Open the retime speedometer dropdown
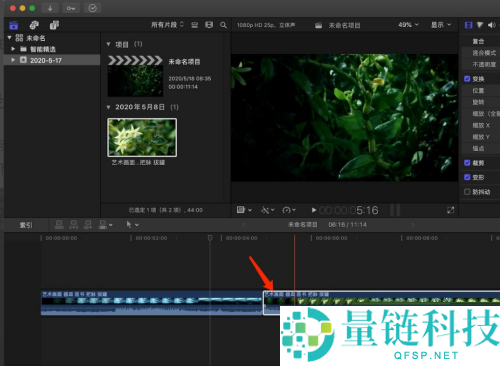This screenshot has width=500, height=366. point(289,210)
